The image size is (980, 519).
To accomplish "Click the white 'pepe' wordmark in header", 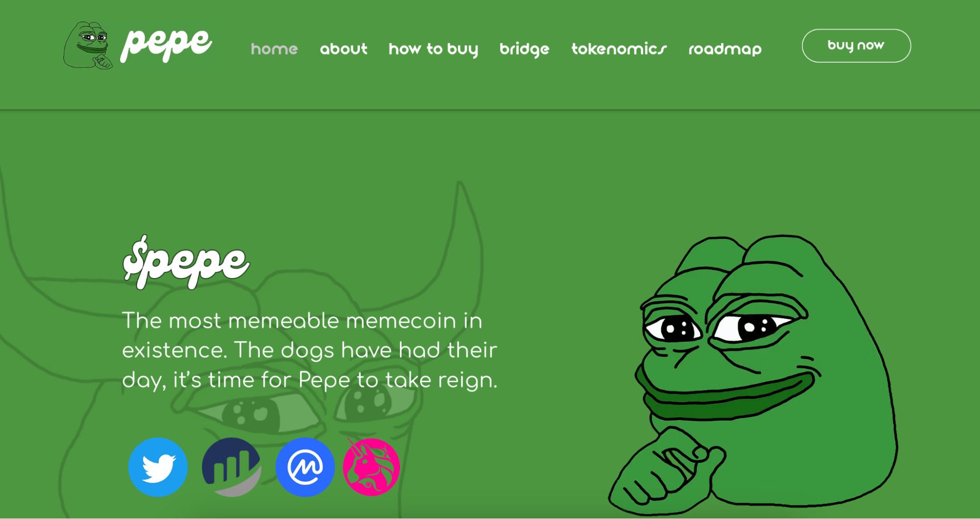I will pos(166,45).
